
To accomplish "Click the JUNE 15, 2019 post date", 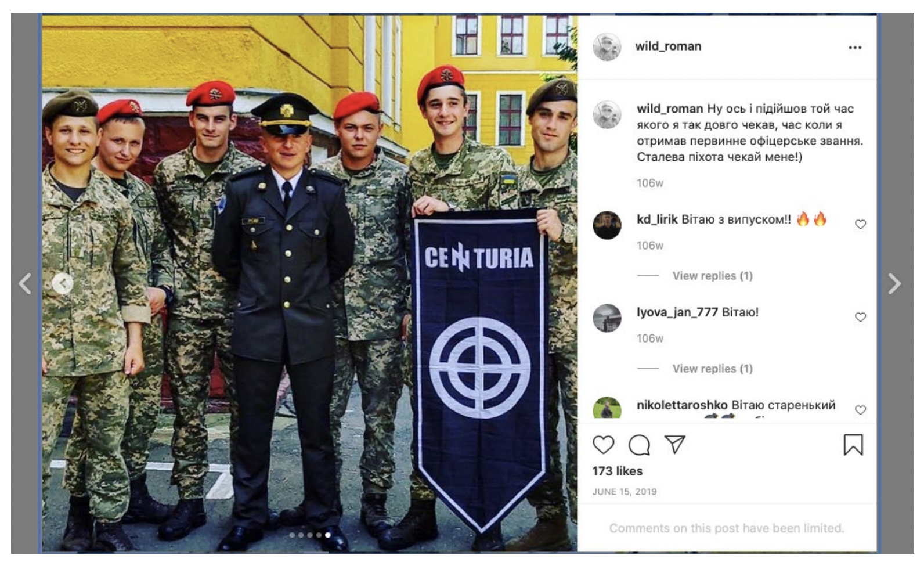I will pyautogui.click(x=624, y=492).
